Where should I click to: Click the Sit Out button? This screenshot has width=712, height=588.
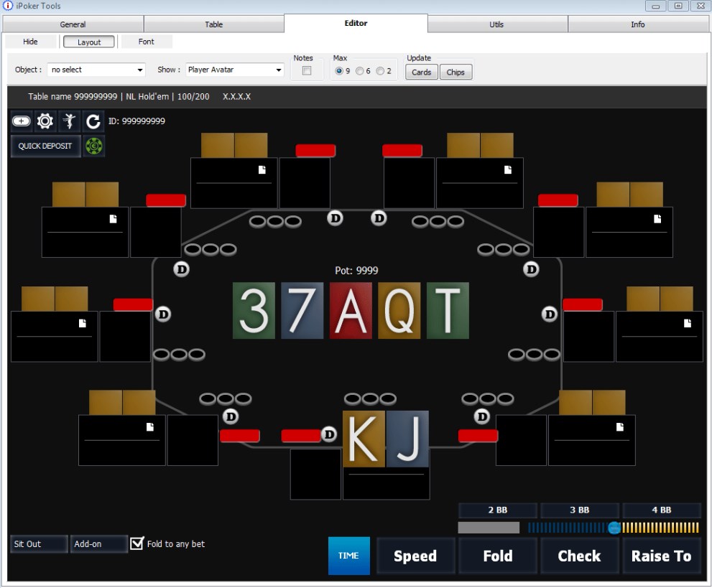pos(38,543)
